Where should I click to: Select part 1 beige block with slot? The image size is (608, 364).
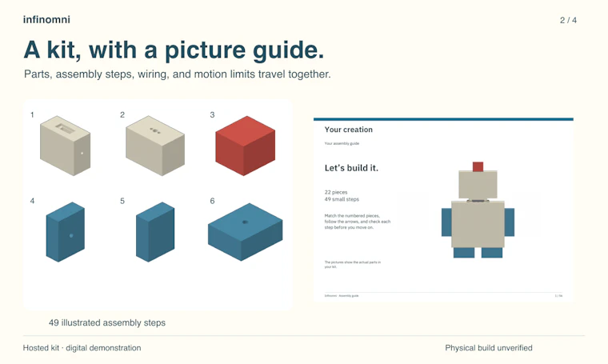click(x=65, y=146)
